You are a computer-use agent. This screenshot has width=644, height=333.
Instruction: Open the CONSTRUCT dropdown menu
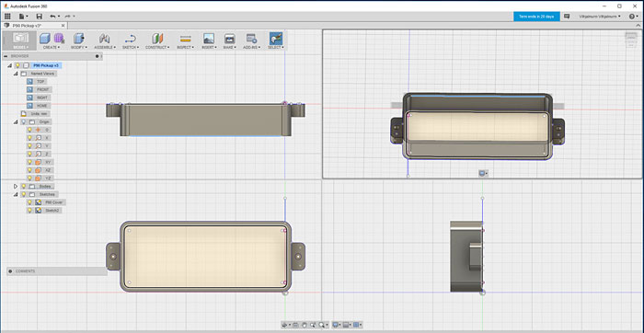point(157,47)
